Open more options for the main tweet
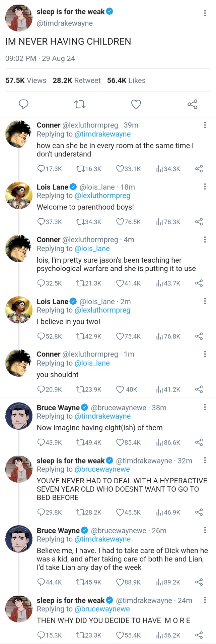216x644 pixels. pos(205,13)
